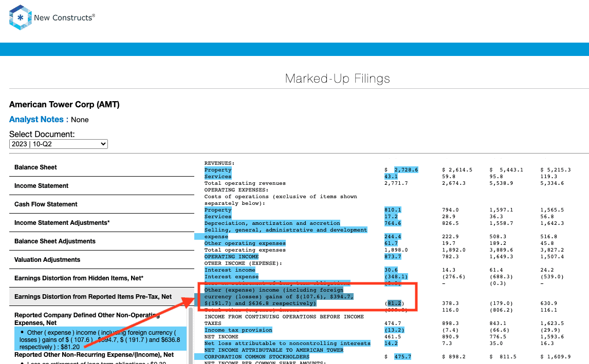Click the highlighted Net loss attributable to noncontrolling interests line

coord(287,343)
